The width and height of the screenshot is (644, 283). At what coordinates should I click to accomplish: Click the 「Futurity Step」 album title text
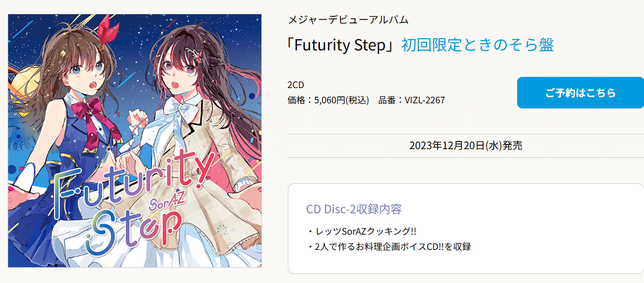tap(342, 45)
